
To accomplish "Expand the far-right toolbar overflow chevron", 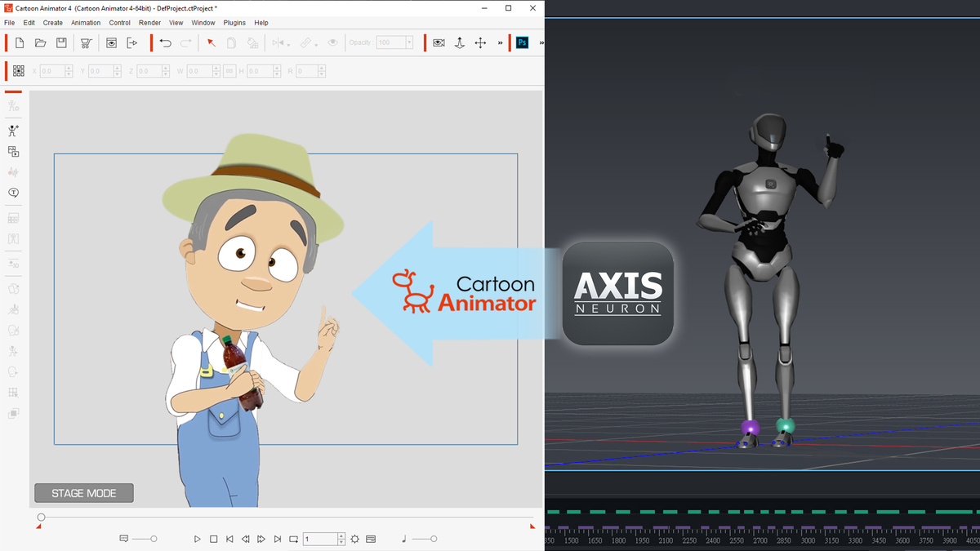I will coord(541,42).
